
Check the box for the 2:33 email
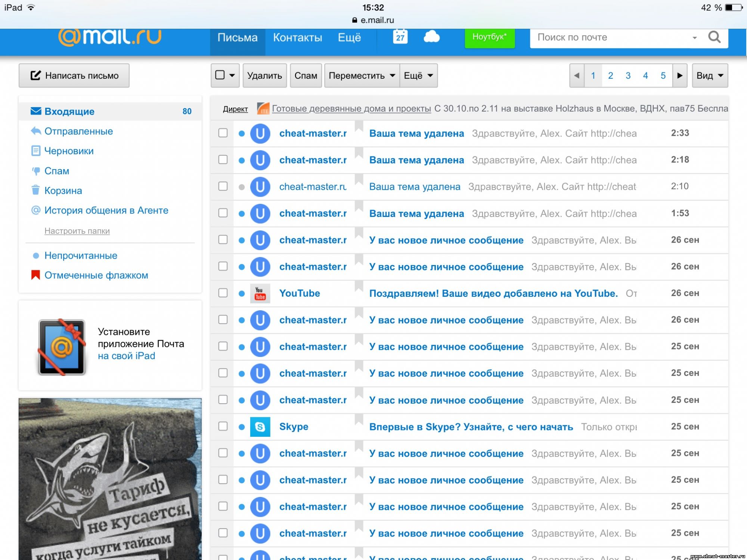pos(223,133)
